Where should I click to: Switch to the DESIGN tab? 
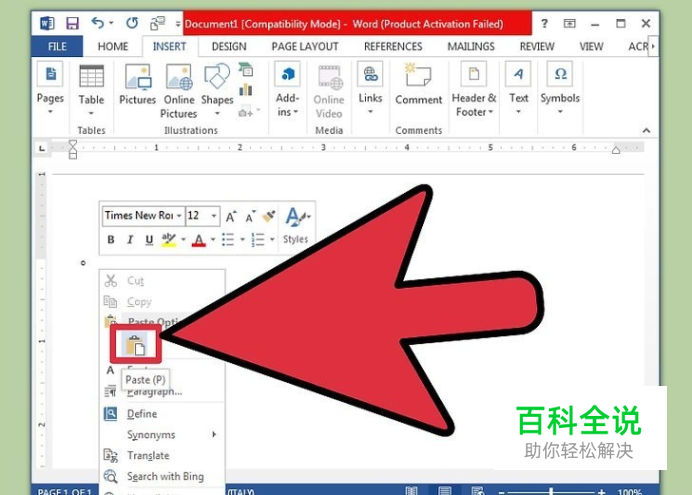(x=229, y=46)
